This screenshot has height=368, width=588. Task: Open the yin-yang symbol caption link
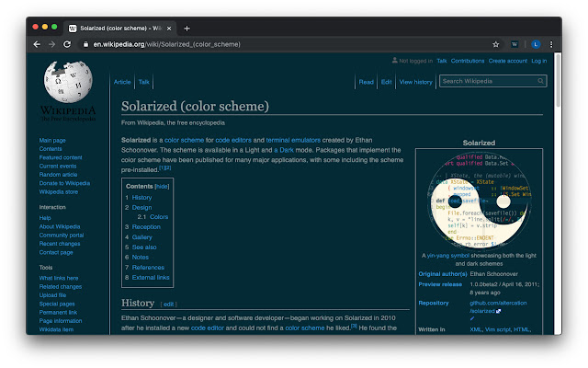pyautogui.click(x=448, y=256)
